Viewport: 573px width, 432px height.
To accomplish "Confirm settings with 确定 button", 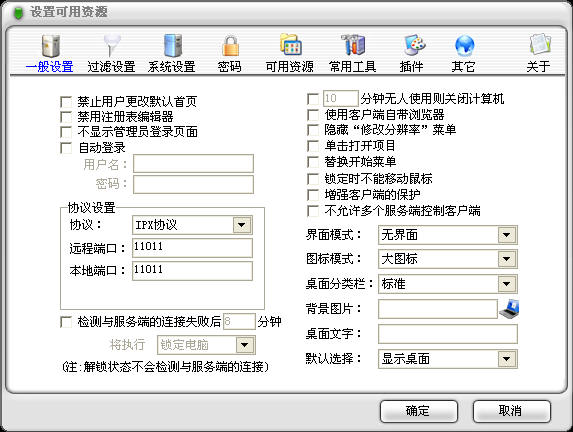I will (x=419, y=411).
